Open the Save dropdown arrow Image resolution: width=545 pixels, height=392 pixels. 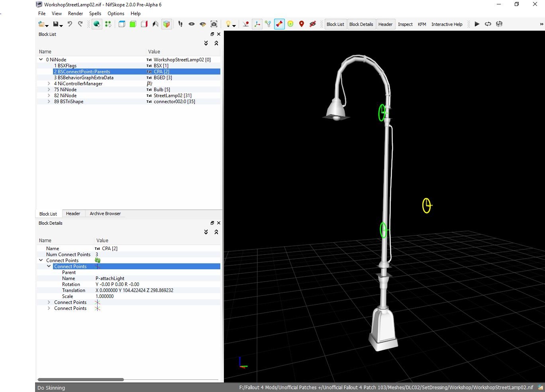[x=61, y=26]
